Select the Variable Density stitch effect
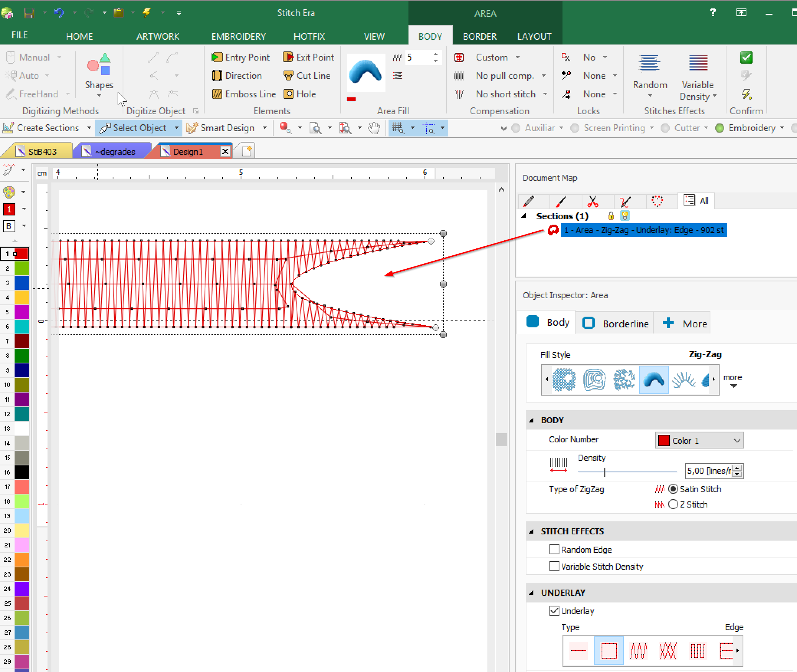This screenshot has width=797, height=672. (698, 77)
